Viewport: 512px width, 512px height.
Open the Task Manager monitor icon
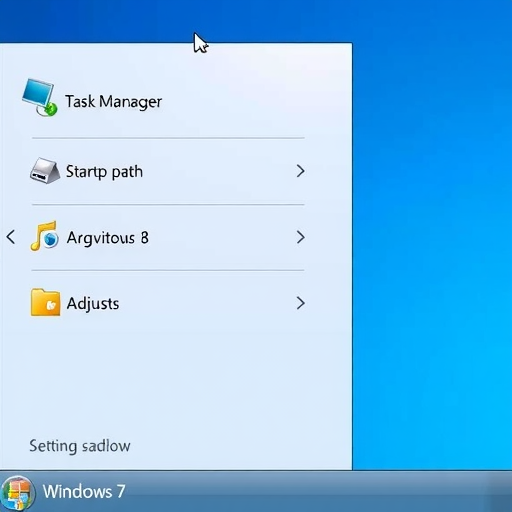(x=39, y=97)
